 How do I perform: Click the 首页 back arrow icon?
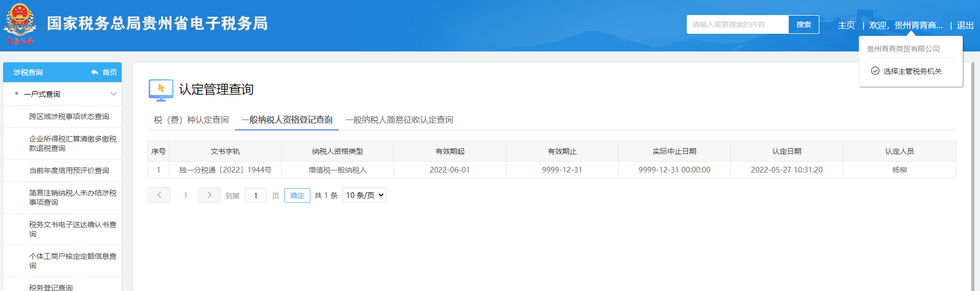coord(95,72)
